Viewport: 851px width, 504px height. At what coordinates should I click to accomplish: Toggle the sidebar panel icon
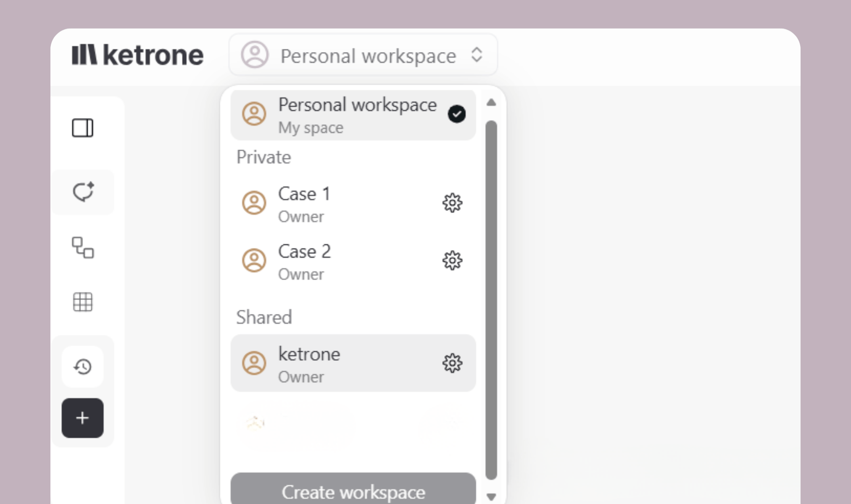click(x=82, y=128)
